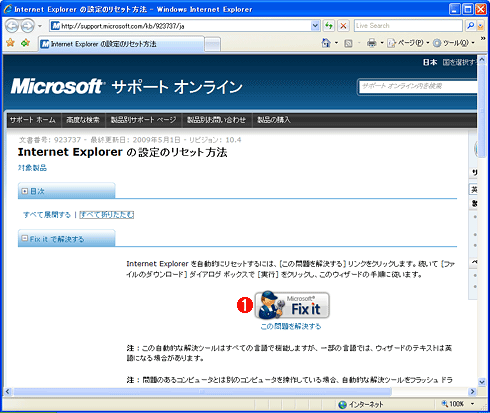Open the address bar dropdown arrow
This screenshot has height=413, width=490.
click(315, 26)
